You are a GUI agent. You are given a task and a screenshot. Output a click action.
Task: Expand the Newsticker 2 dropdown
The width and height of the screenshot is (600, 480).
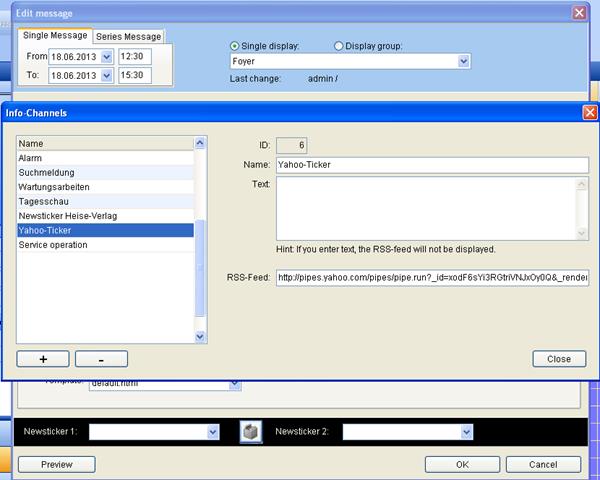(x=466, y=431)
